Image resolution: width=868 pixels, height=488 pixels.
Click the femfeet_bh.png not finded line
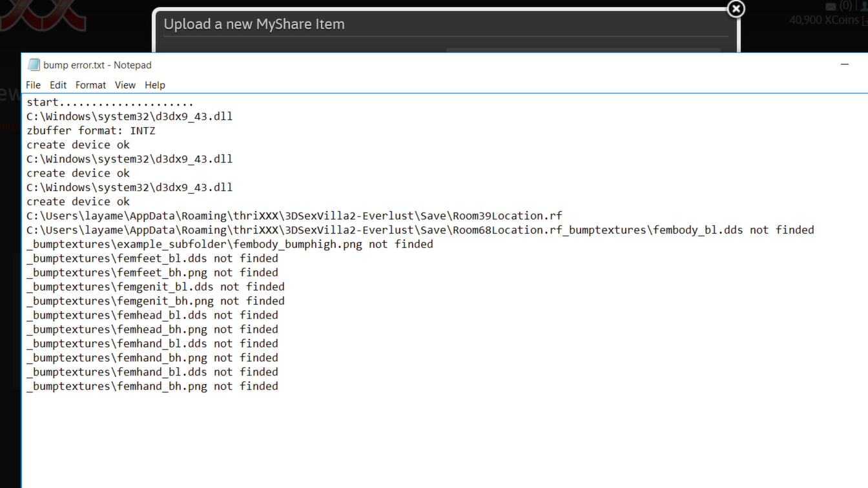tap(152, 272)
